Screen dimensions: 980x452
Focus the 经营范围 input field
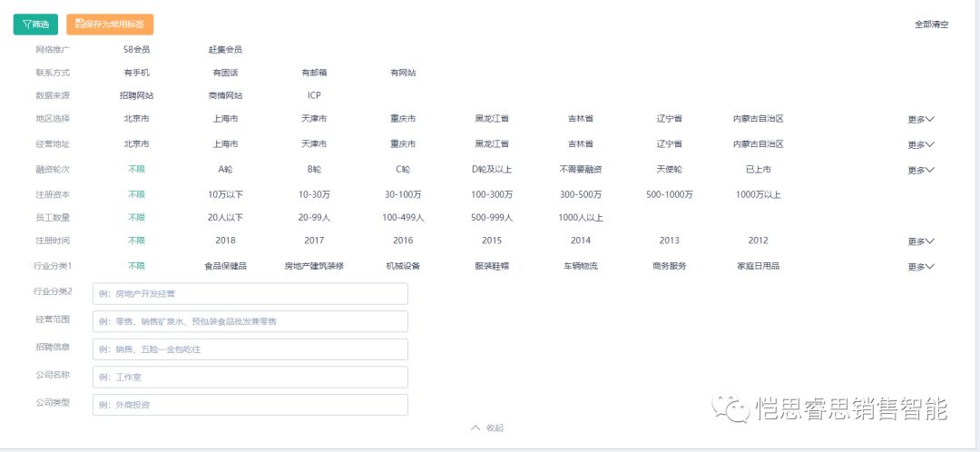point(250,321)
